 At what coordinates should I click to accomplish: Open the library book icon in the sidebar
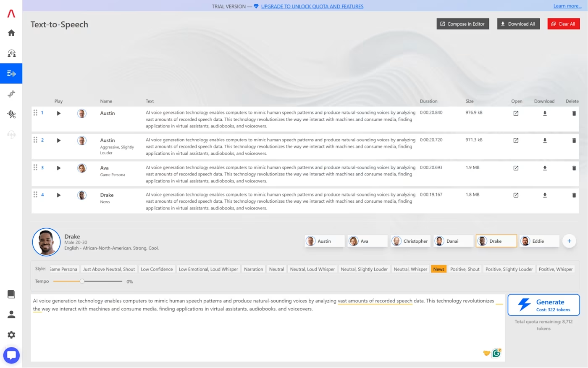[11, 294]
